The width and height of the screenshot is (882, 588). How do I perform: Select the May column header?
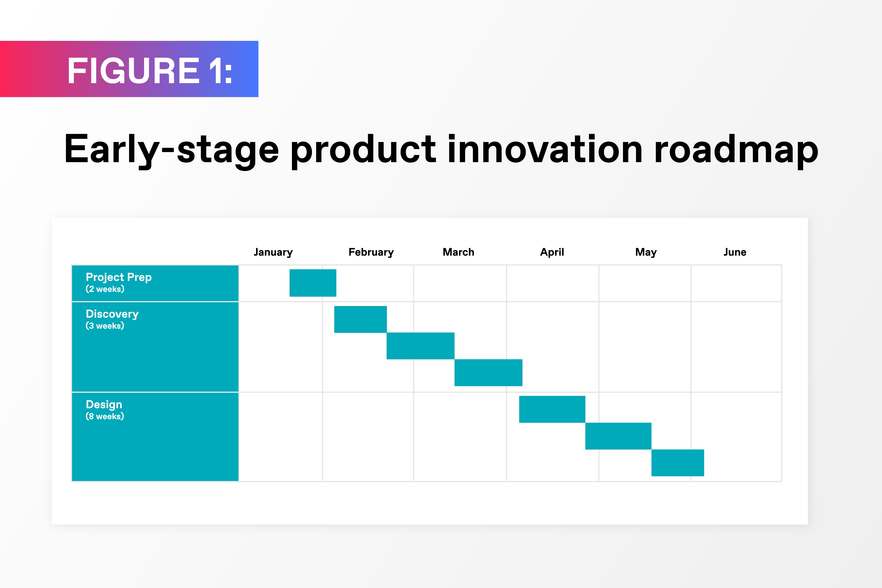click(646, 252)
